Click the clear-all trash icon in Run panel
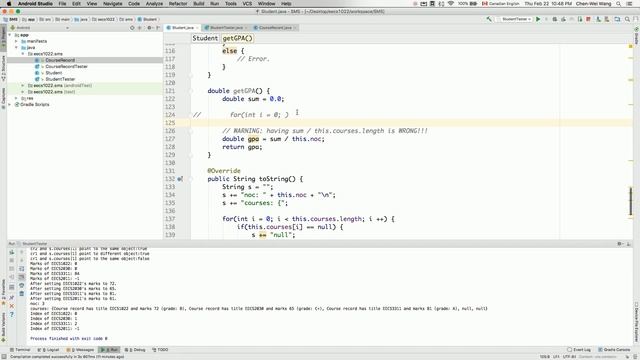The image size is (640, 360). tap(22, 294)
